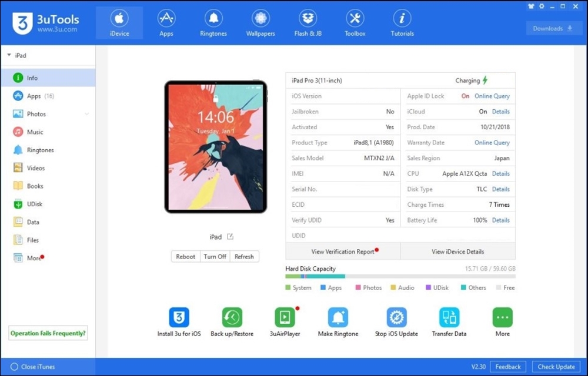Click the Hard Disk Capacity bar
Image resolution: width=588 pixels, height=376 pixels.
[x=400, y=276]
